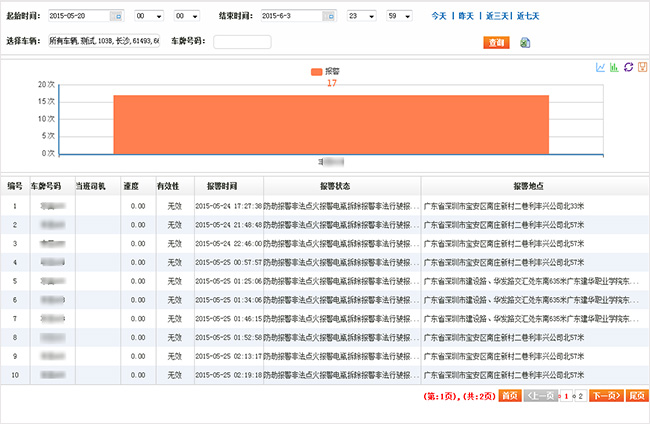The image size is (650, 424).
Task: Toggle the 报警 legend series swatch
Action: (x=316, y=72)
